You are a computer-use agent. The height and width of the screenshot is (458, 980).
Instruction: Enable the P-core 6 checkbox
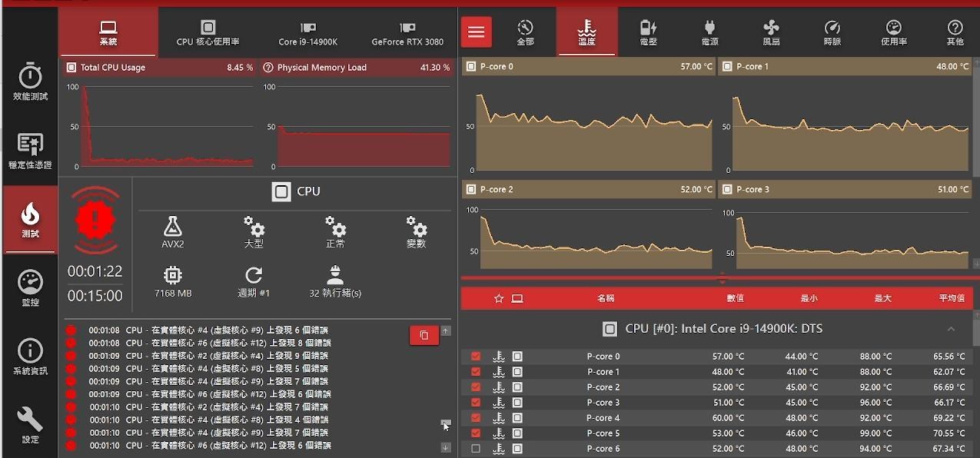pyautogui.click(x=476, y=449)
